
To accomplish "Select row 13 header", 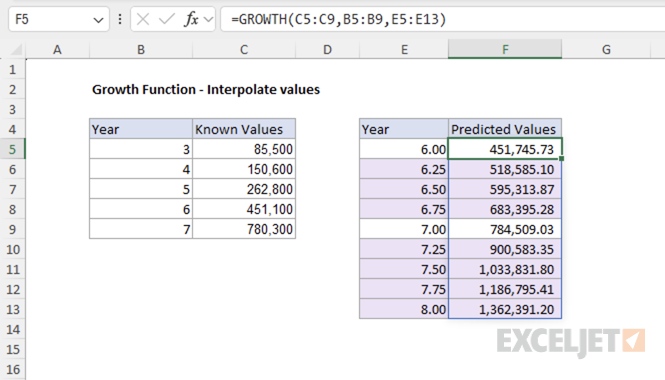I will pyautogui.click(x=12, y=309).
